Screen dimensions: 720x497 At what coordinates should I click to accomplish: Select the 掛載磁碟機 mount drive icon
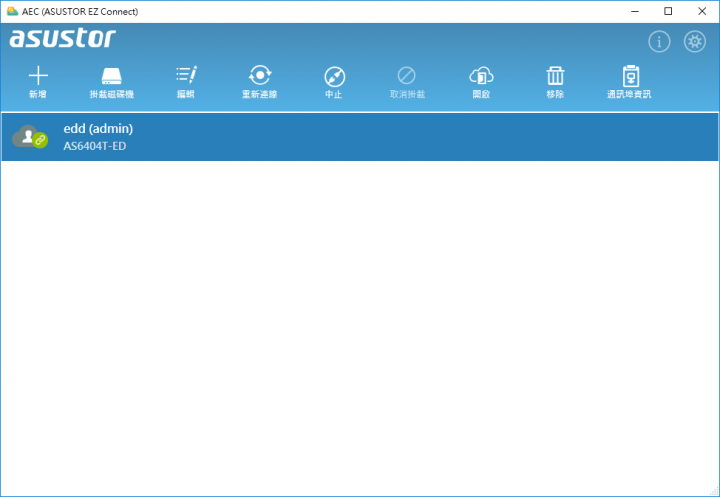pyautogui.click(x=112, y=76)
